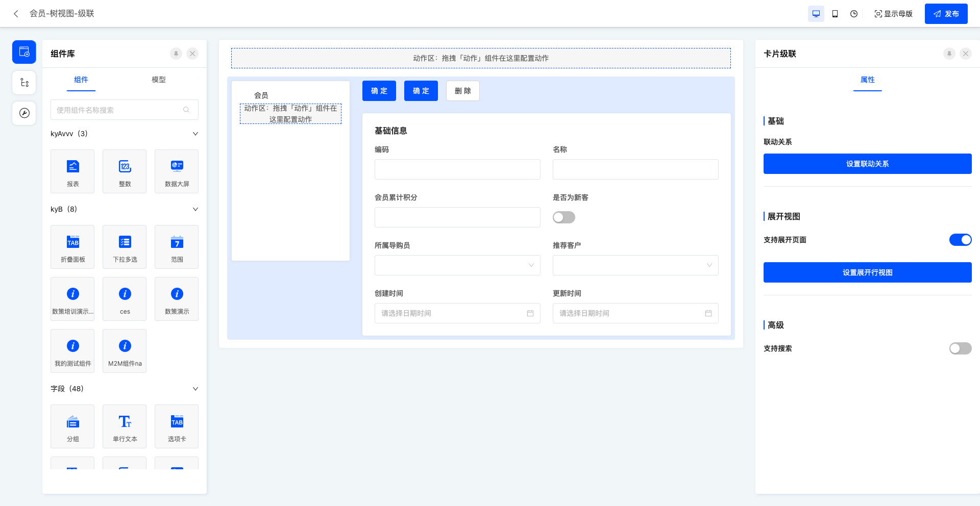Select the 单行文本 field component
980x506 pixels.
(124, 426)
